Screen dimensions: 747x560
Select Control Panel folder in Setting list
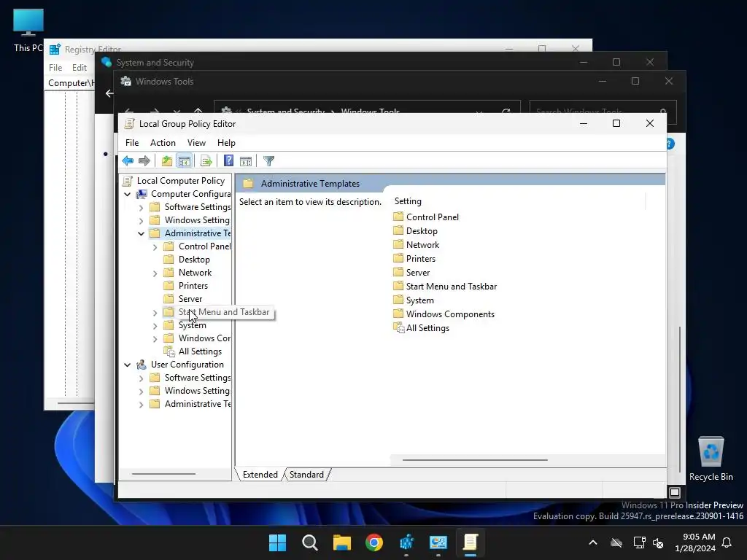(432, 217)
